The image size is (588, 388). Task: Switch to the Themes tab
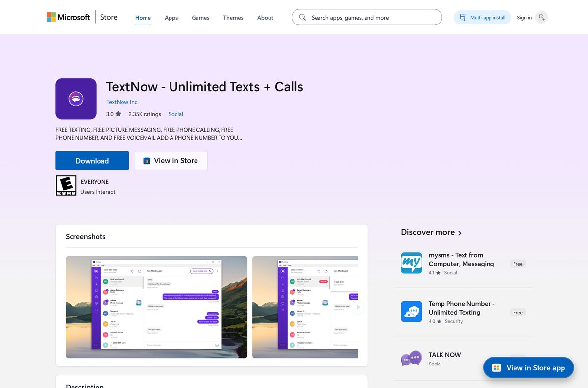coord(233,18)
